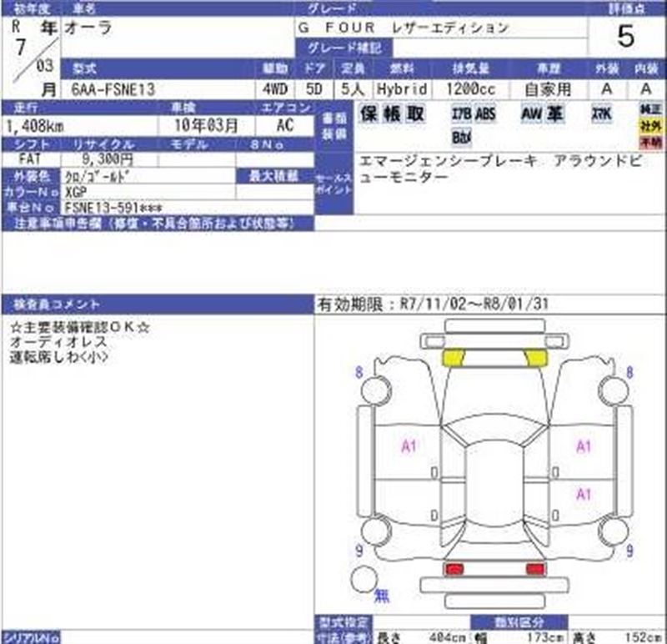Click the 保 equipment badge
This screenshot has height=644, width=667.
pos(369,113)
